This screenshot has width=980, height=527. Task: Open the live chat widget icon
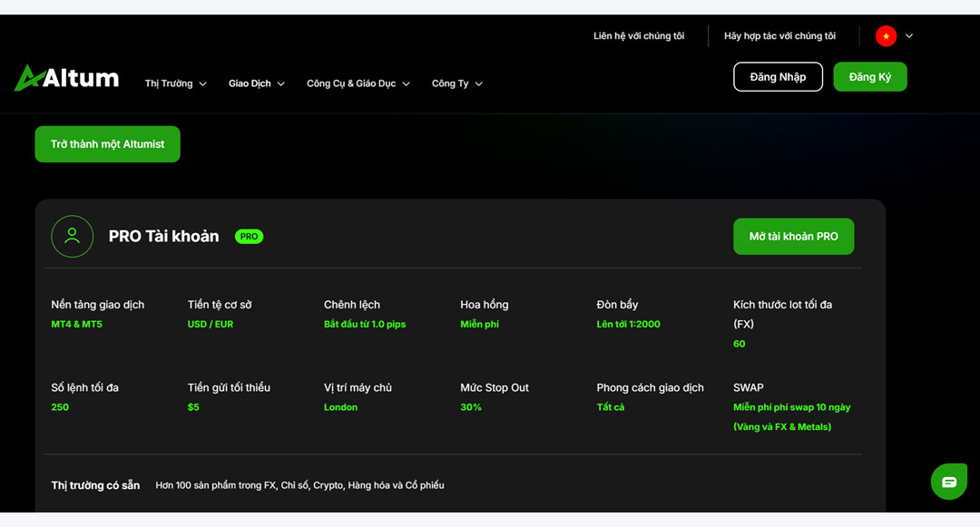[949, 482]
